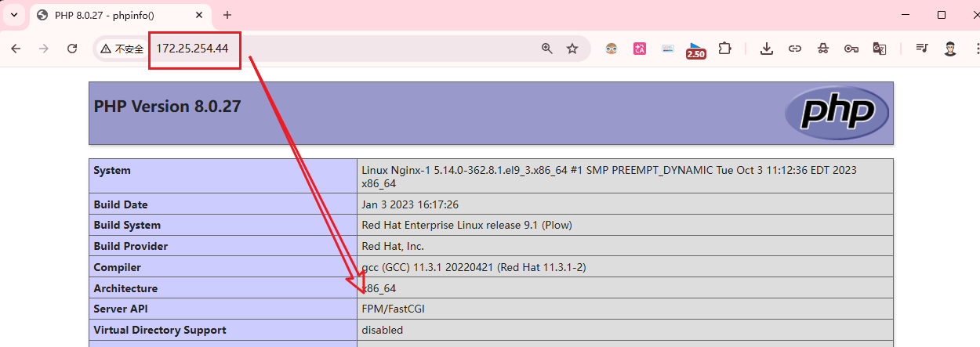Click the Linux Nginx-1 system value
Screen dimensions: 980x347
(609, 176)
